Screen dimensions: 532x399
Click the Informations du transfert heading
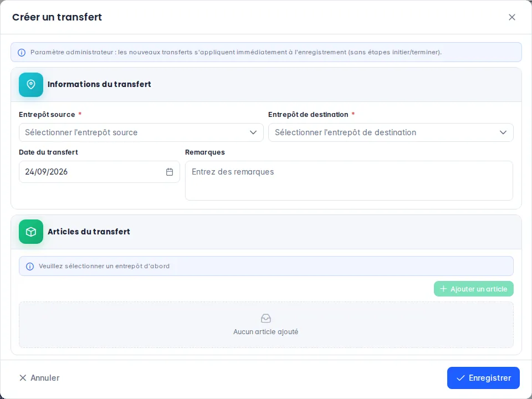(x=99, y=84)
